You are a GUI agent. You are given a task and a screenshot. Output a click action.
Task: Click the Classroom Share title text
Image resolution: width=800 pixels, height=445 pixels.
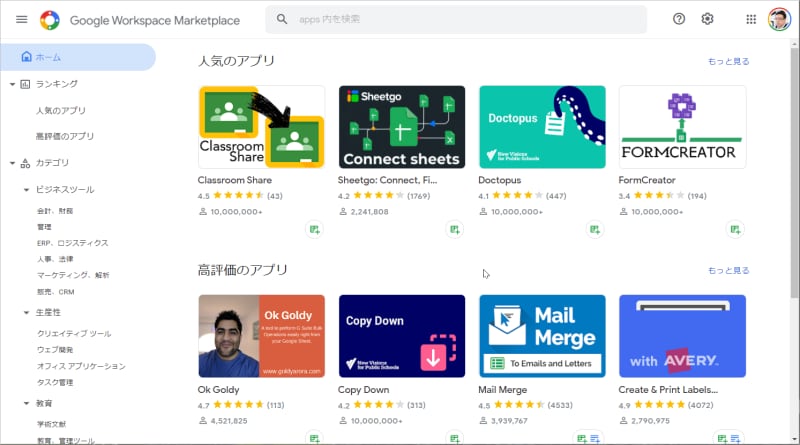coord(235,180)
